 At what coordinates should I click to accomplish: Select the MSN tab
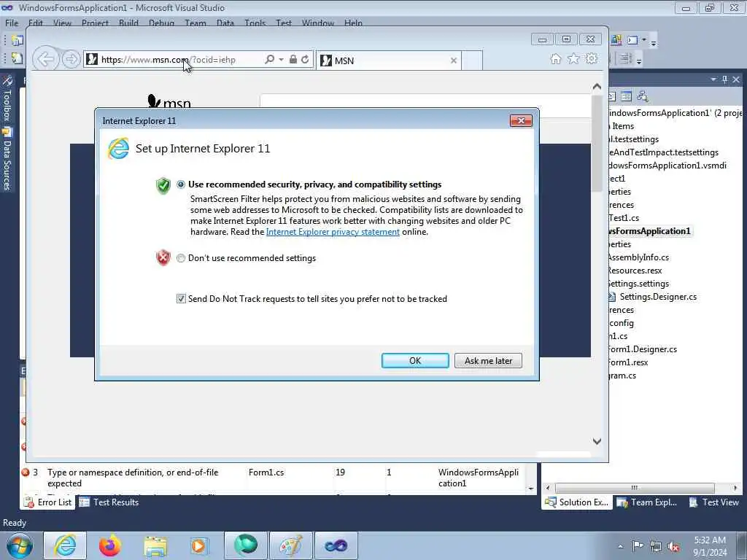pos(388,61)
